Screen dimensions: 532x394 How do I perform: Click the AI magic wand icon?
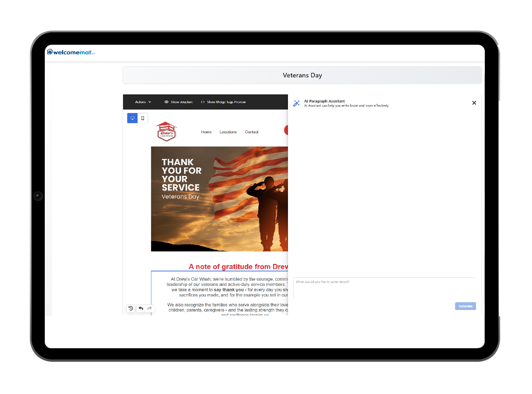point(296,104)
